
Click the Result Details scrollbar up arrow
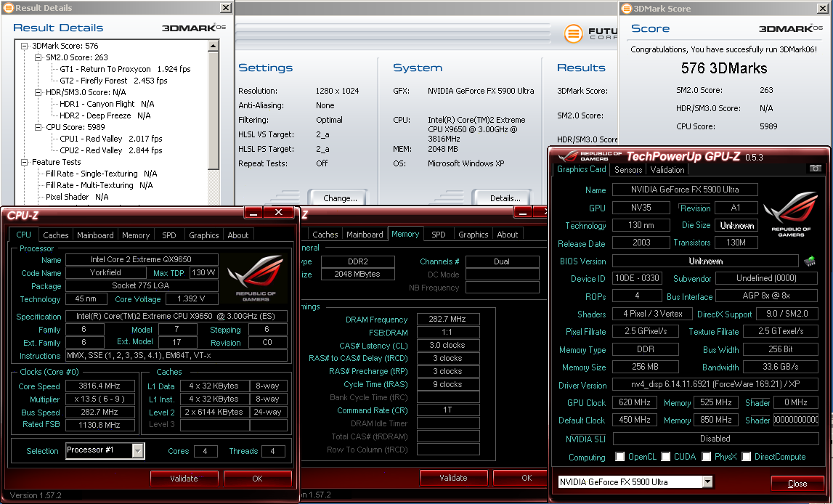(x=213, y=46)
